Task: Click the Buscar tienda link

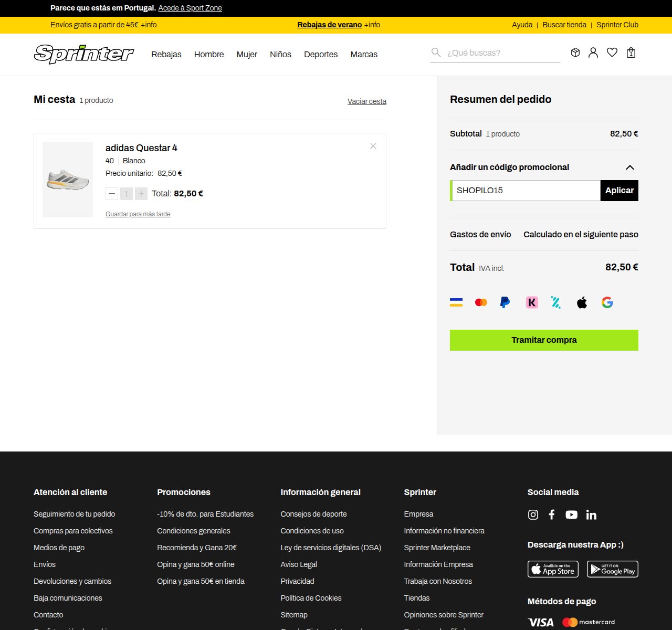Action: [x=564, y=25]
